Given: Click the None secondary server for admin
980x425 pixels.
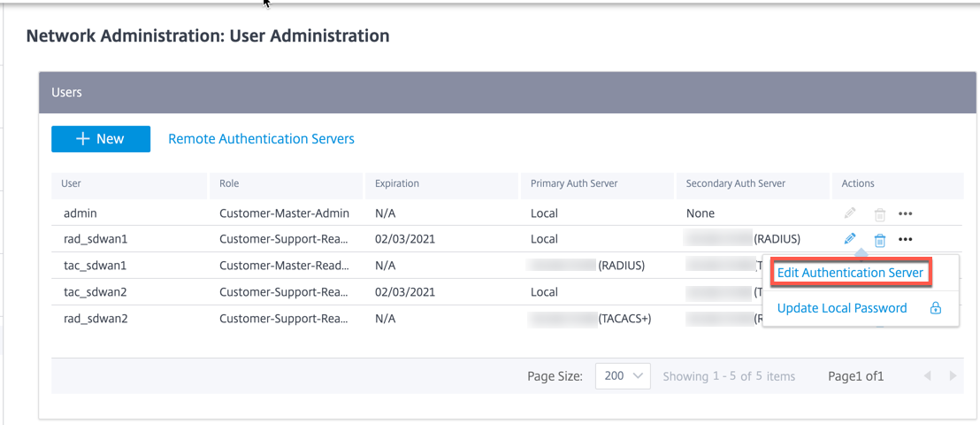Looking at the screenshot, I should tap(700, 213).
